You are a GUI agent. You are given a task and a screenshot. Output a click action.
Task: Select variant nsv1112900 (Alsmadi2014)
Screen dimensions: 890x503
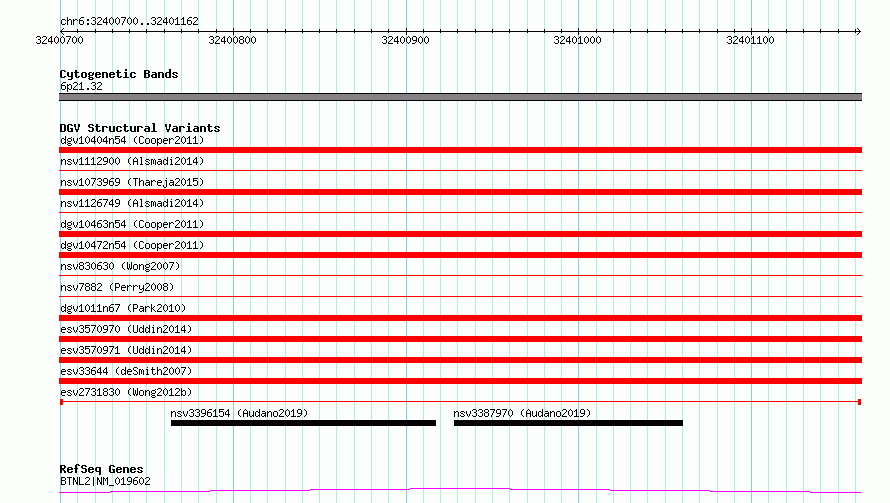pos(132,161)
